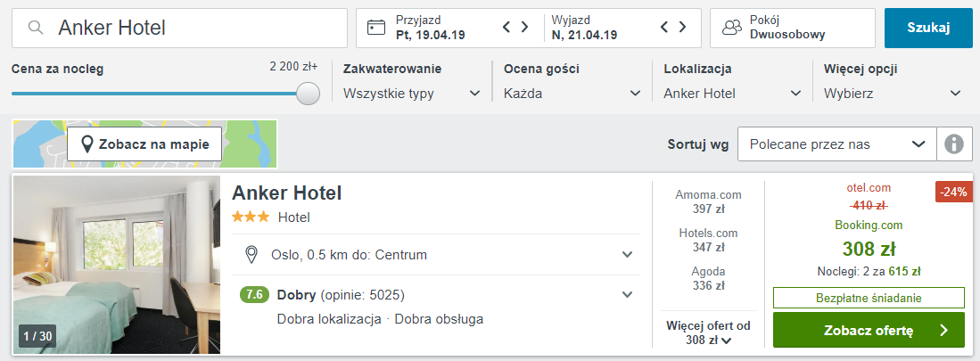Go to previous check-out date
Viewport: 980px width, 361px height.
(x=665, y=28)
